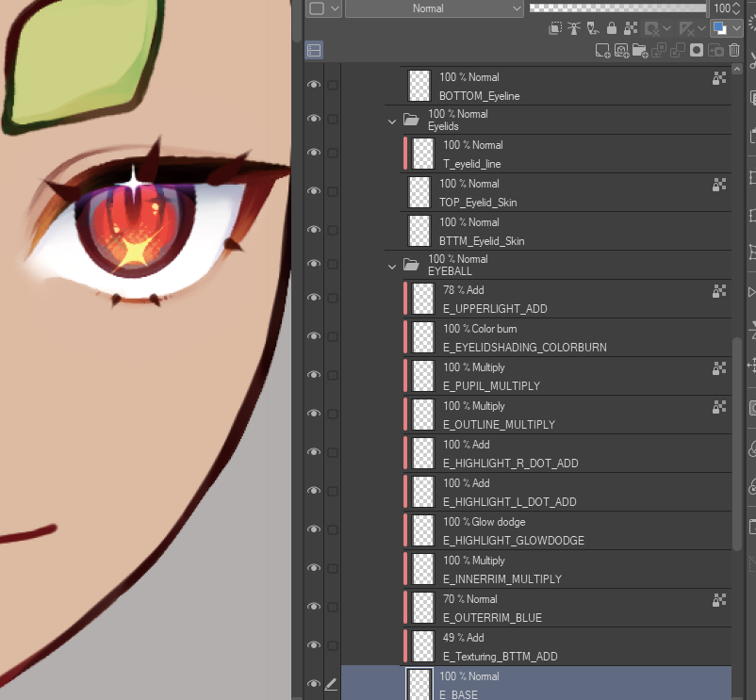This screenshot has height=700, width=756.
Task: Tick the checkbox beside E_OUTLINE_MULTIPLY layer
Action: tap(333, 414)
